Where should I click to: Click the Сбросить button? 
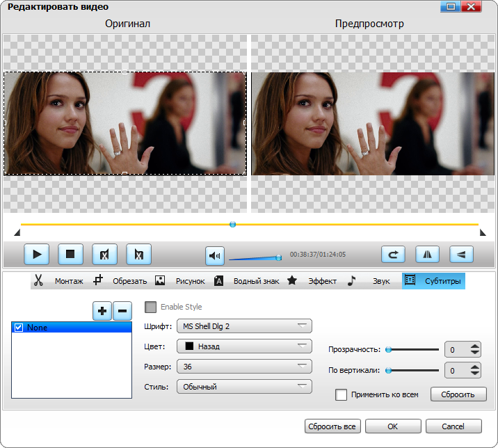pyautogui.click(x=458, y=394)
